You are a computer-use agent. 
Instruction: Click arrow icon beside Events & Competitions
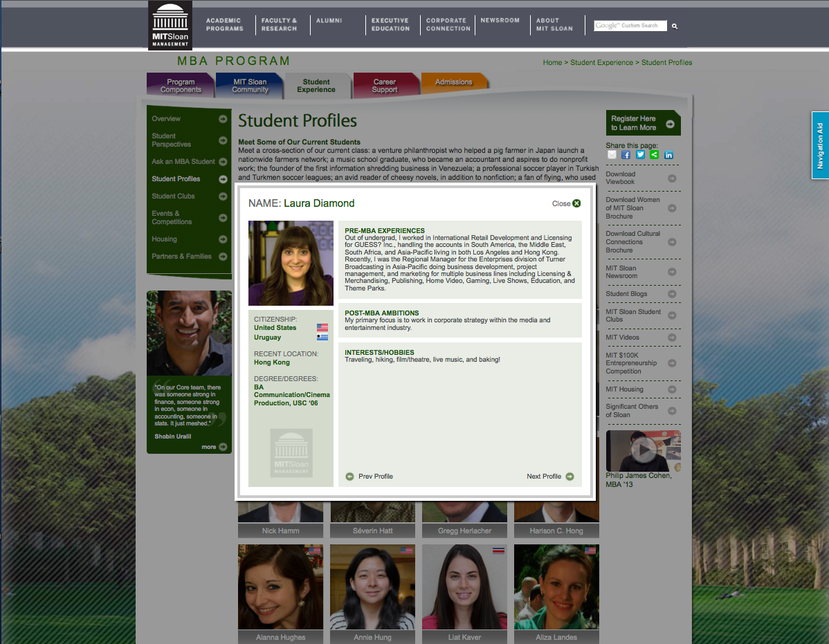tap(223, 218)
